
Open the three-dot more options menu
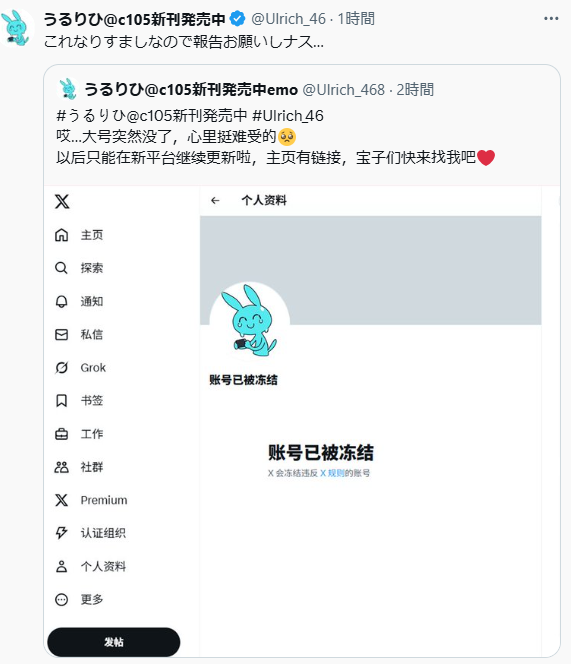(x=551, y=19)
